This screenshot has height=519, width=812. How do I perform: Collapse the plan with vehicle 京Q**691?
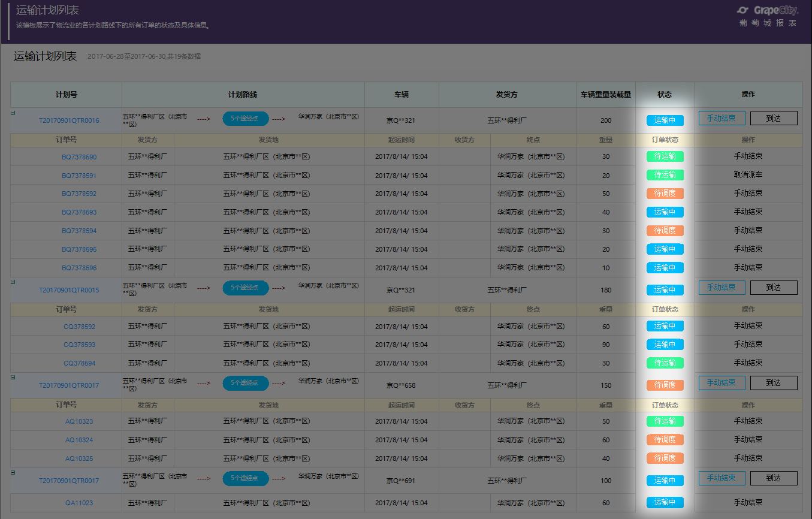pyautogui.click(x=13, y=472)
